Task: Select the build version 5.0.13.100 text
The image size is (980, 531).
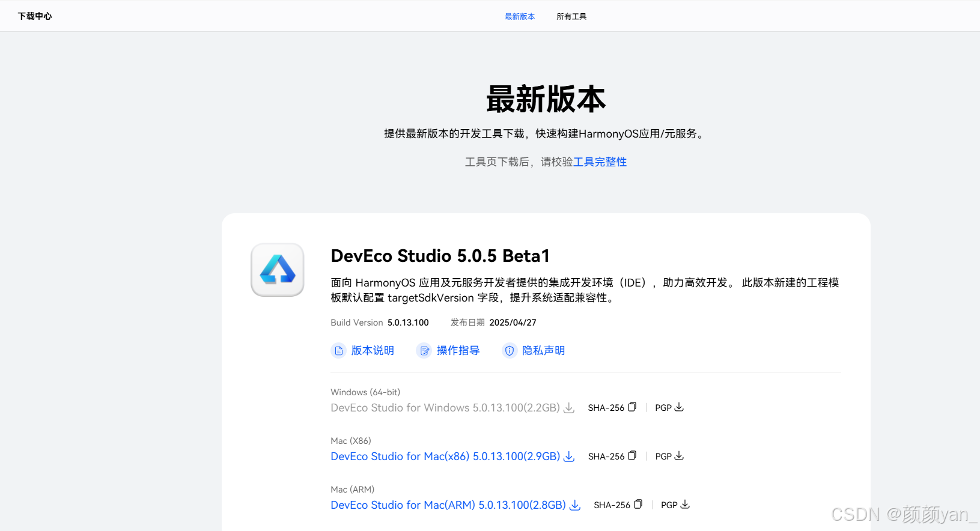Action: click(x=408, y=323)
